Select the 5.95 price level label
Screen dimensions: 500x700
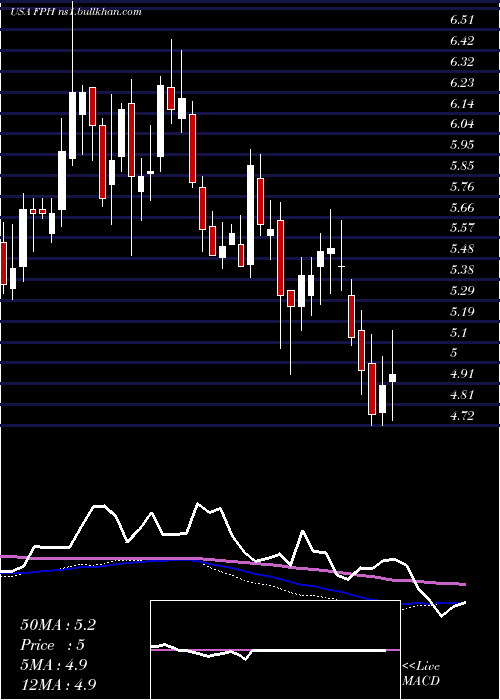(462, 145)
